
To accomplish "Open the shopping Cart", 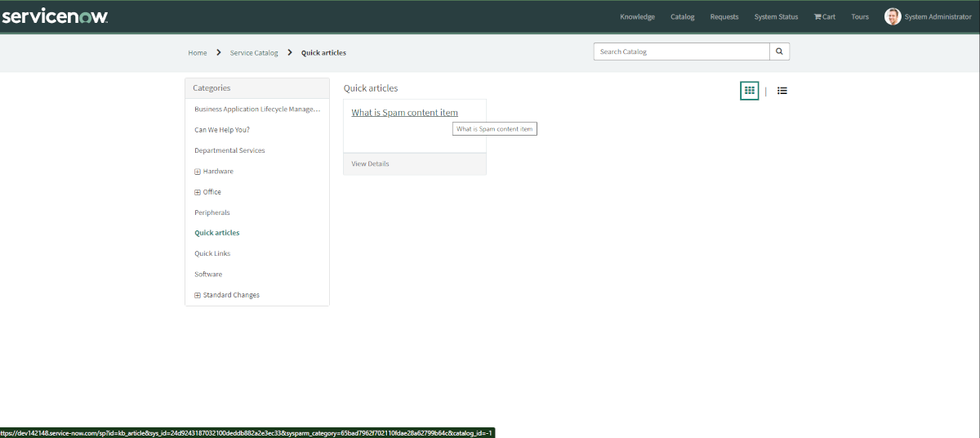I will click(x=824, y=17).
